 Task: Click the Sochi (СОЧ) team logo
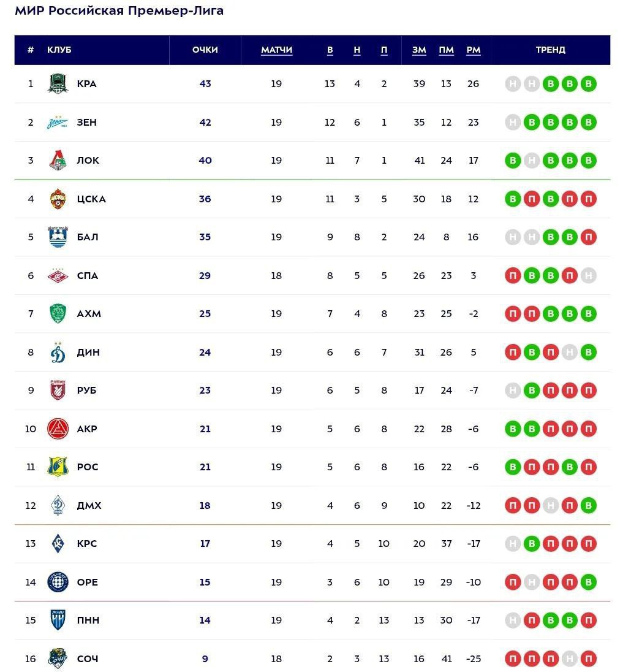(58, 659)
